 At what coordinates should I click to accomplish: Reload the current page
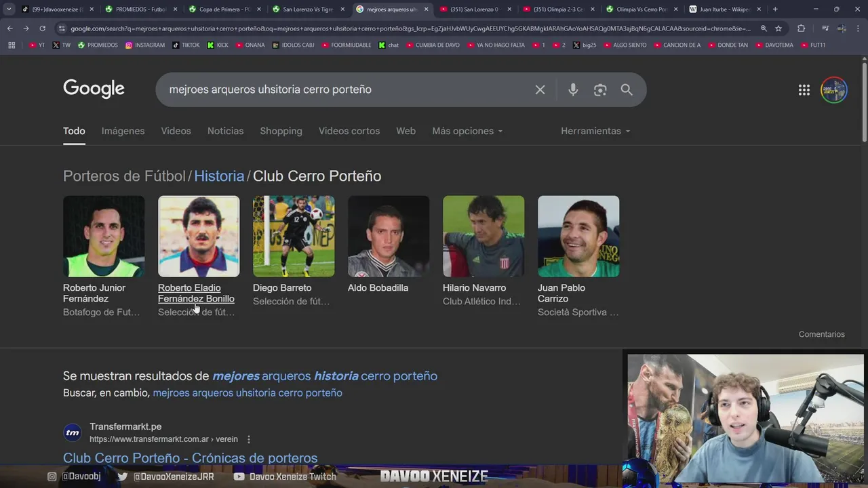point(42,28)
